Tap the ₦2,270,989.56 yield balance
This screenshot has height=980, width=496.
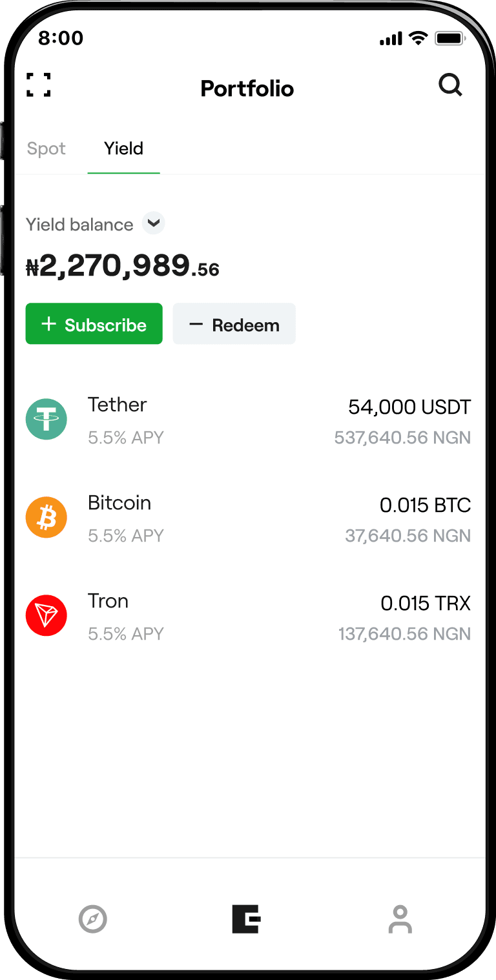pos(123,266)
